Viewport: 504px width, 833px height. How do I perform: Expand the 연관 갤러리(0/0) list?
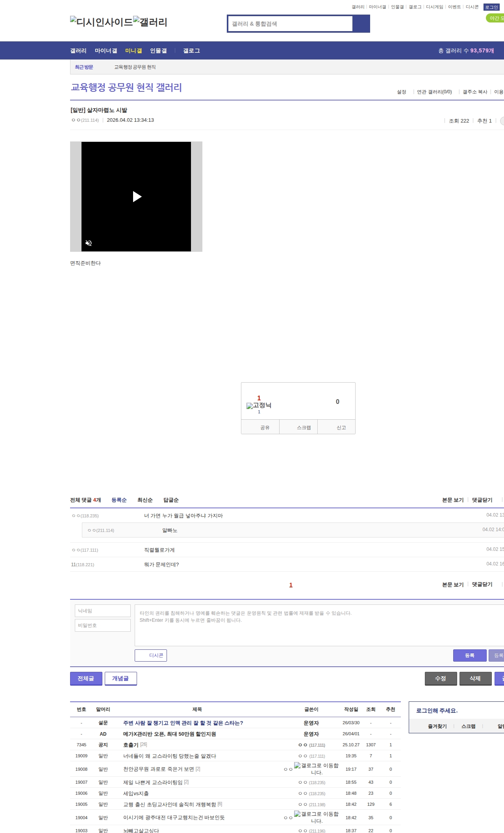[x=434, y=92]
